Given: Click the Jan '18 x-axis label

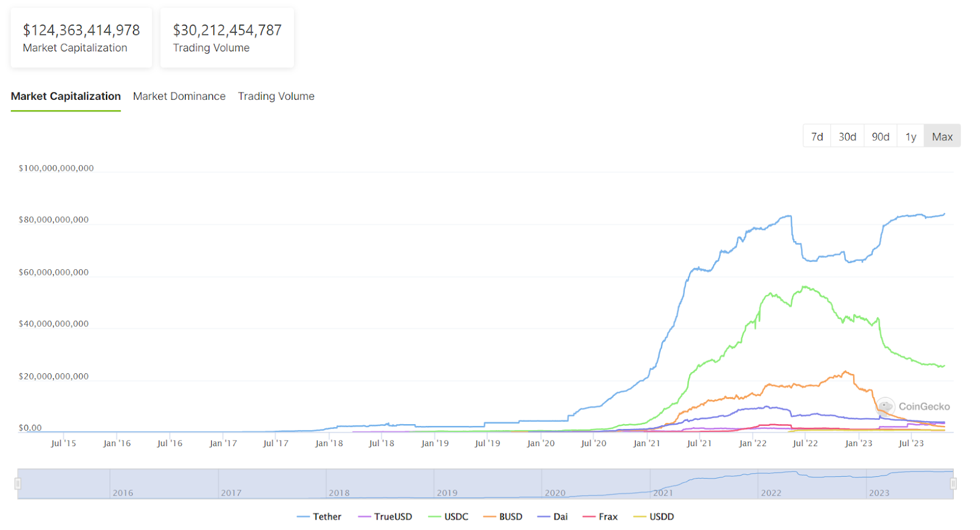Looking at the screenshot, I should click(x=329, y=443).
